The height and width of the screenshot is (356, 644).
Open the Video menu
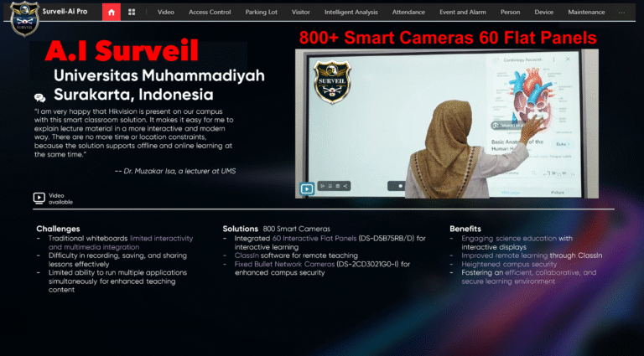click(x=165, y=13)
